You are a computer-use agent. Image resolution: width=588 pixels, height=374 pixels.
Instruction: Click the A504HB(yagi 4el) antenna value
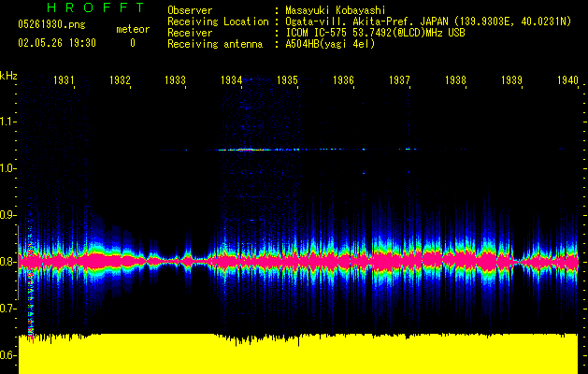330,44
